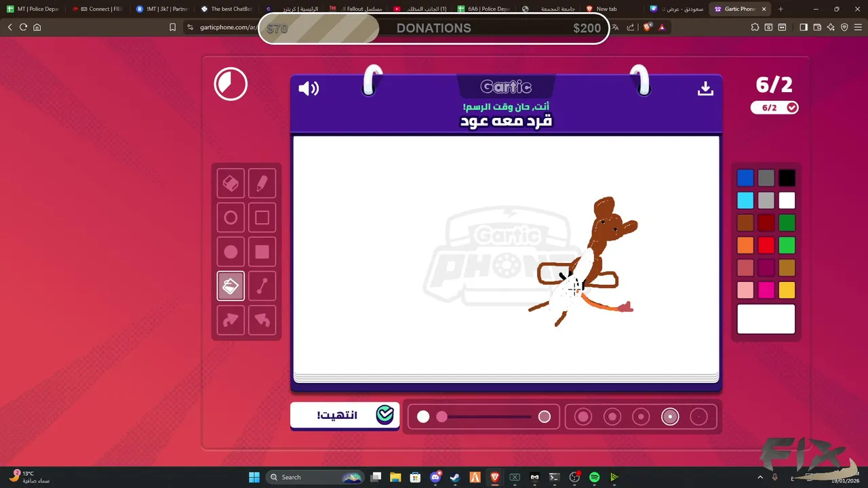Switch to the Fallout YouTube tab
The image size is (868, 488).
356,9
